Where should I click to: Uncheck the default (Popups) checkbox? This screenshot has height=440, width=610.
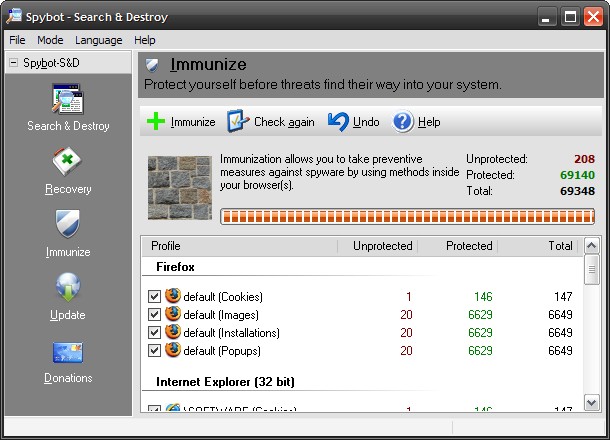(154, 351)
